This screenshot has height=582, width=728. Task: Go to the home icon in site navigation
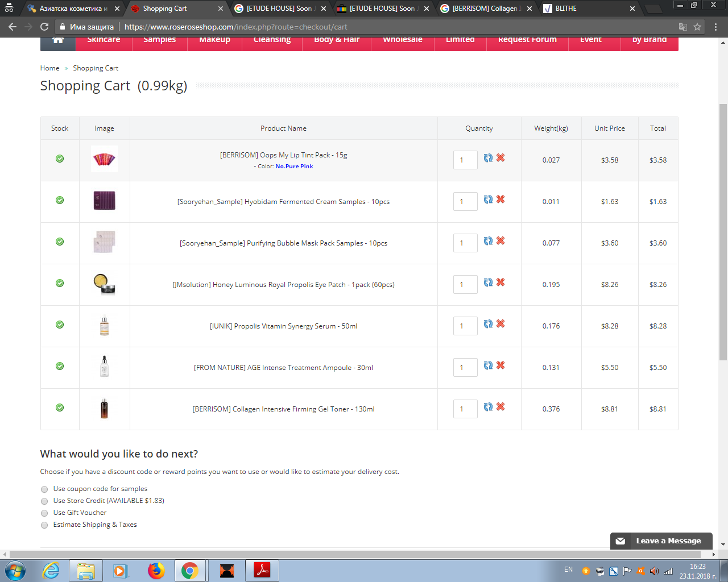click(x=57, y=41)
